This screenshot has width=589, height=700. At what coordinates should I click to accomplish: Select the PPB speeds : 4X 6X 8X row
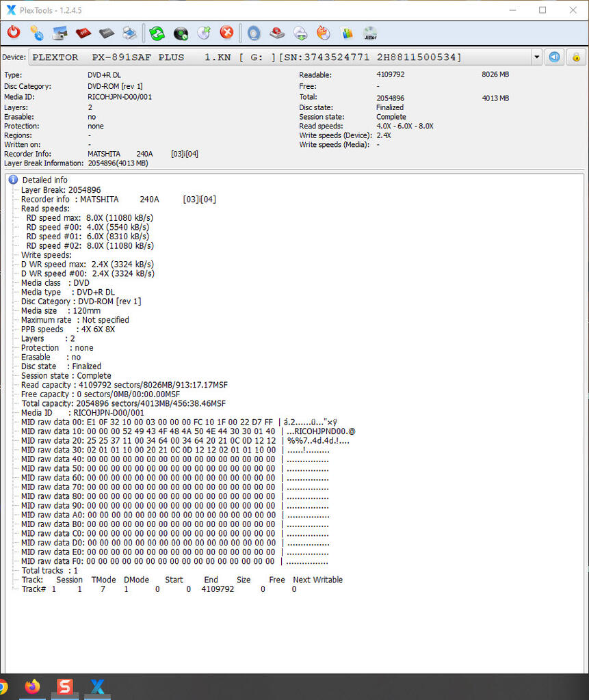coord(68,329)
